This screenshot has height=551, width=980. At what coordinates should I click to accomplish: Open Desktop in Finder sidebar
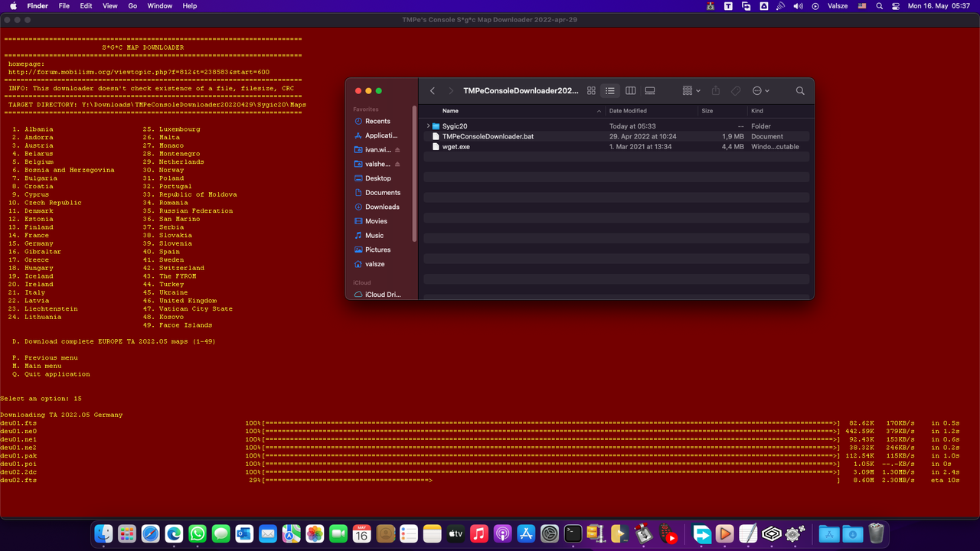(x=377, y=178)
